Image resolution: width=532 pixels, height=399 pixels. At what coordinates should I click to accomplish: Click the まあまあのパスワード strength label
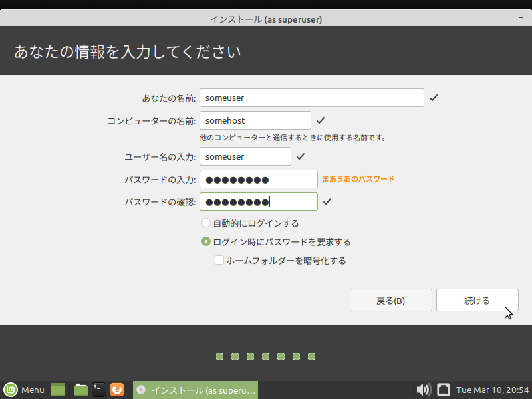click(x=358, y=179)
